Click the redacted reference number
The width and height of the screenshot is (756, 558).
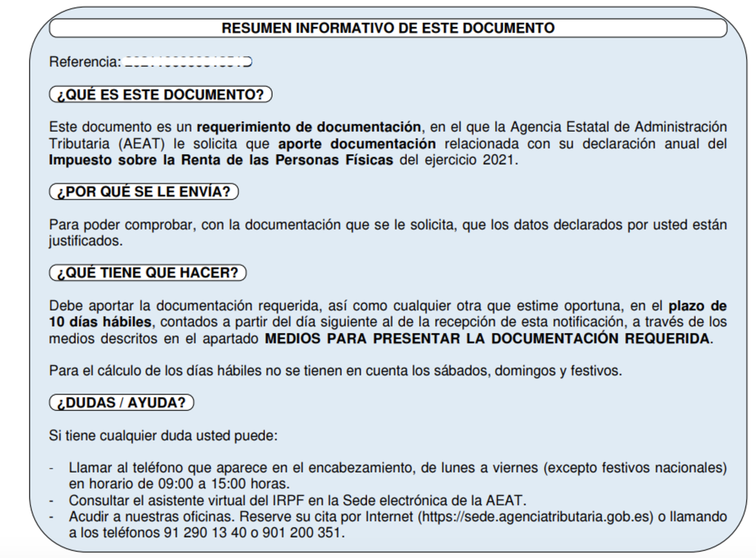188,63
